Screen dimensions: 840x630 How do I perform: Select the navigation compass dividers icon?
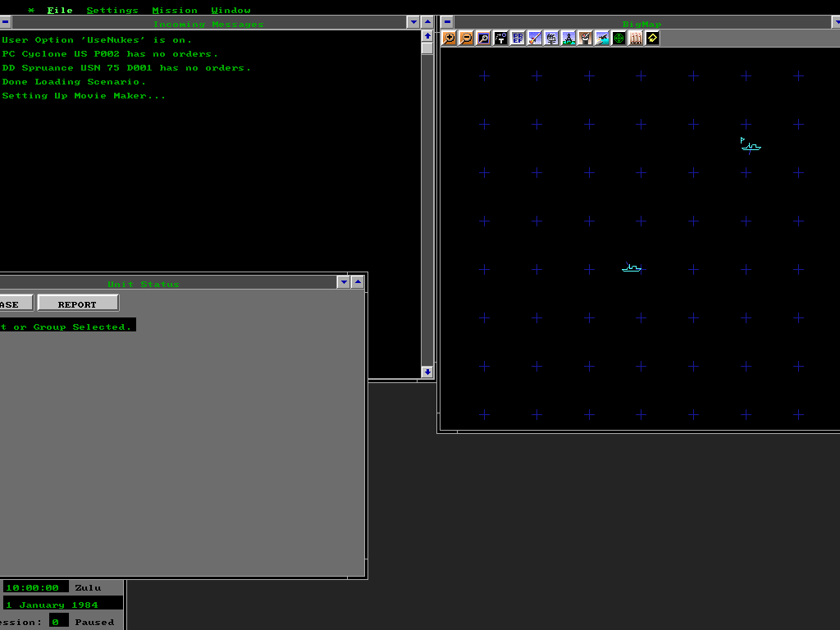(568, 38)
